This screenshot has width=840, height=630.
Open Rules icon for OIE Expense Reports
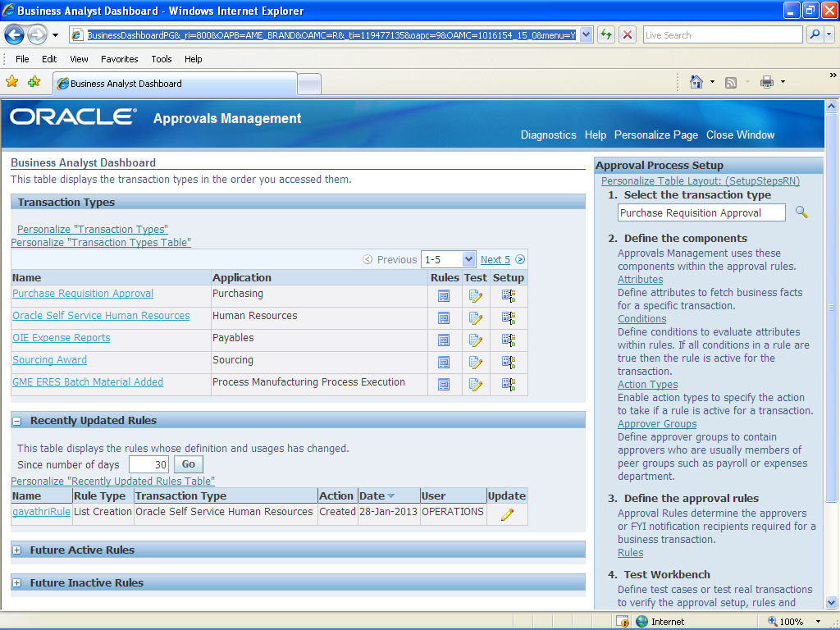[444, 340]
